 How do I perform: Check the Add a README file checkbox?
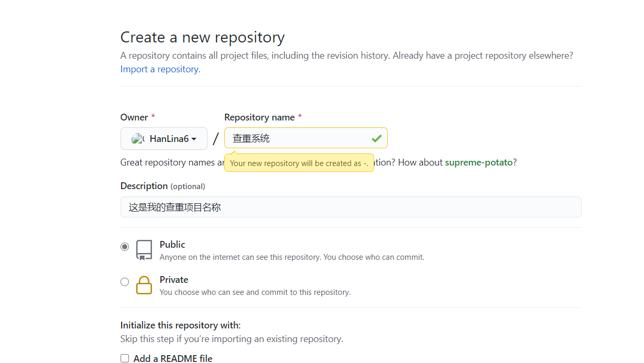[x=125, y=358]
